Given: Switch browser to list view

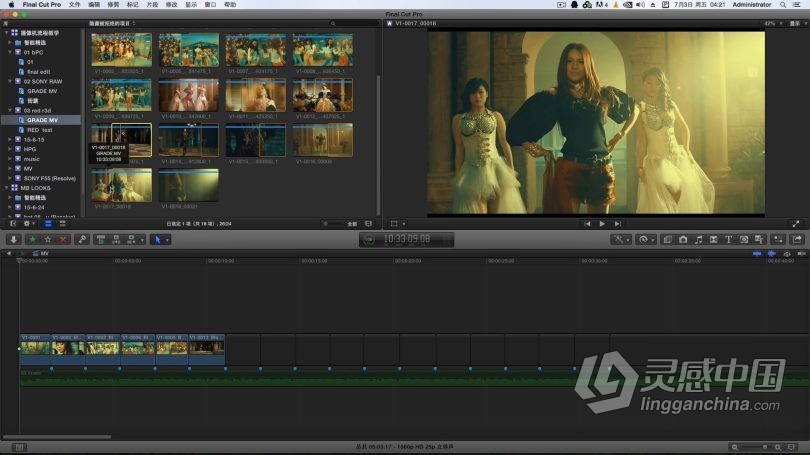Looking at the screenshot, I should tap(63, 224).
